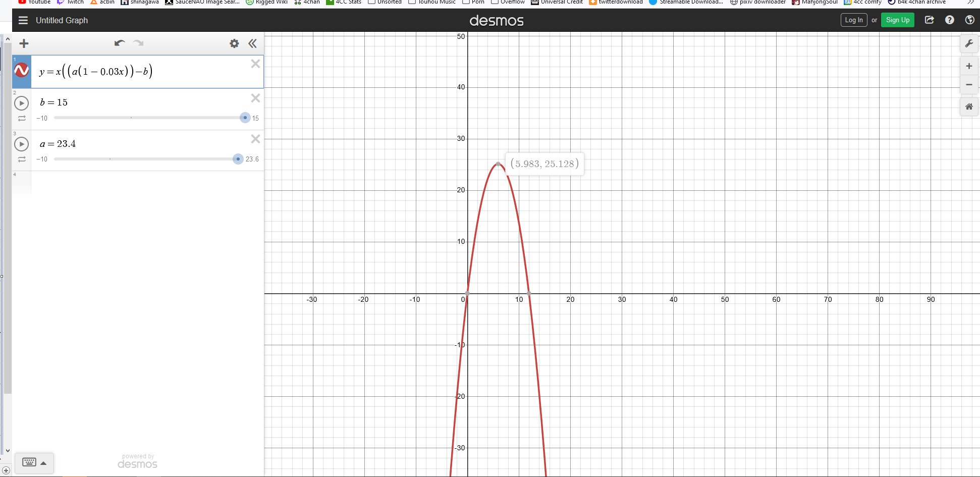The height and width of the screenshot is (477, 980).
Task: Click the green Sign Up button
Action: [898, 20]
